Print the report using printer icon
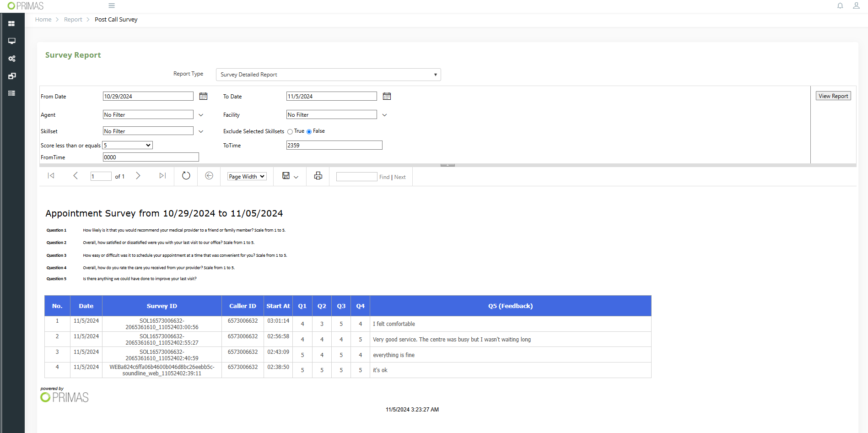 (318, 176)
